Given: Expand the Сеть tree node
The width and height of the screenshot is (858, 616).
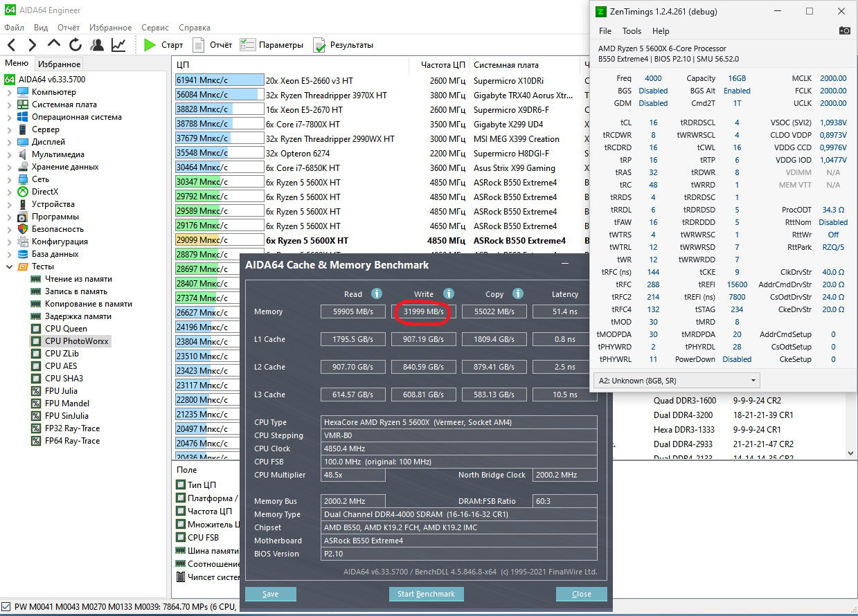Looking at the screenshot, I should tap(9, 179).
